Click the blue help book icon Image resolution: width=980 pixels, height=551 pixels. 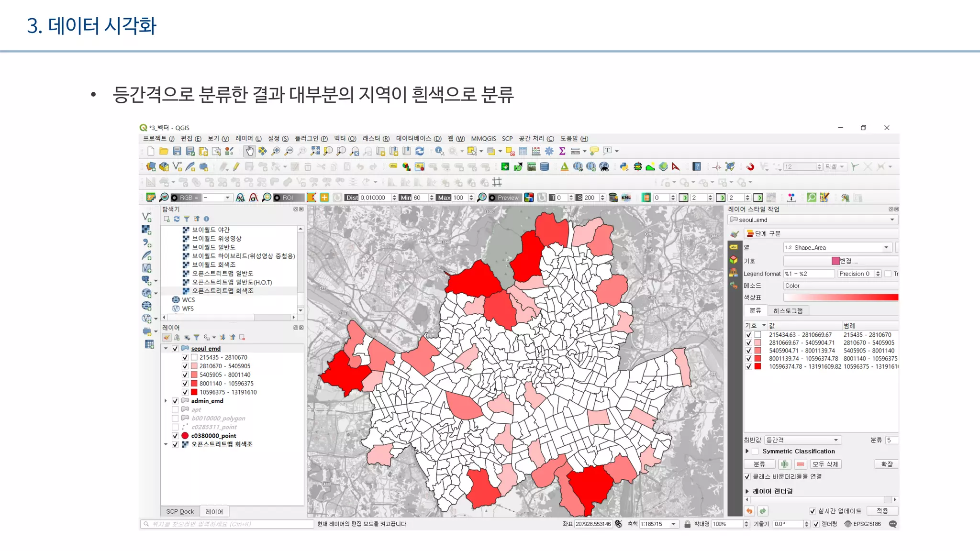pos(697,166)
